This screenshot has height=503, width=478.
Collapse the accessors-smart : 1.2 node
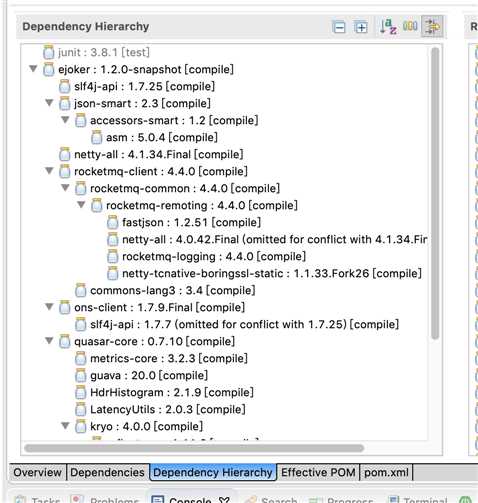point(65,120)
